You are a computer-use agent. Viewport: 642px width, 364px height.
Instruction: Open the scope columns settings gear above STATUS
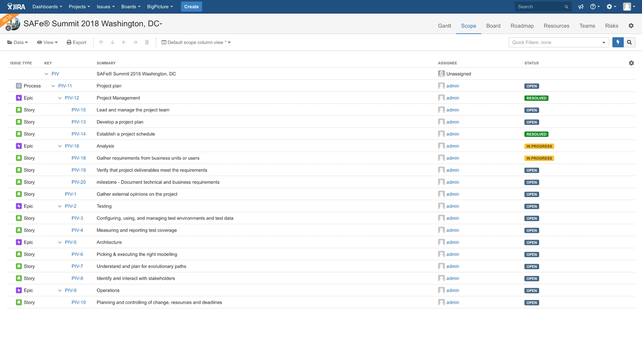(x=631, y=63)
